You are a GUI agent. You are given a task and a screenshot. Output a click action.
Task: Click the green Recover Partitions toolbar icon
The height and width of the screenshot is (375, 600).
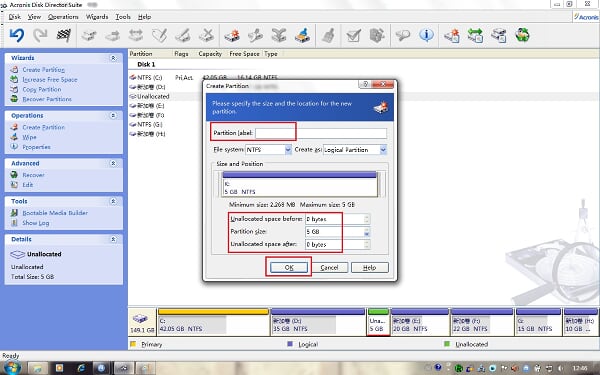[x=522, y=35]
